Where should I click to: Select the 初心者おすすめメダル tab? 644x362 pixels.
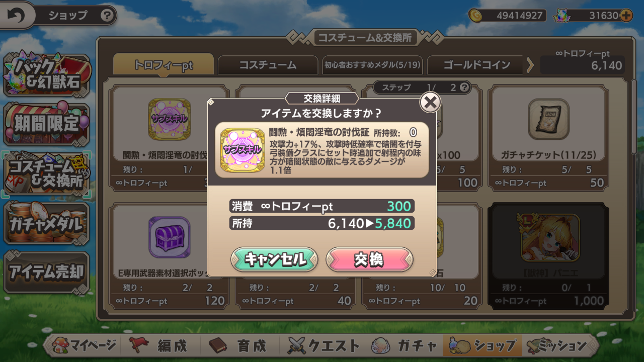point(372,65)
